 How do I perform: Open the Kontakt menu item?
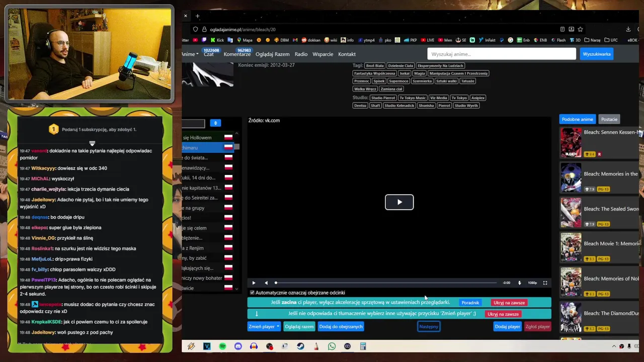[347, 54]
